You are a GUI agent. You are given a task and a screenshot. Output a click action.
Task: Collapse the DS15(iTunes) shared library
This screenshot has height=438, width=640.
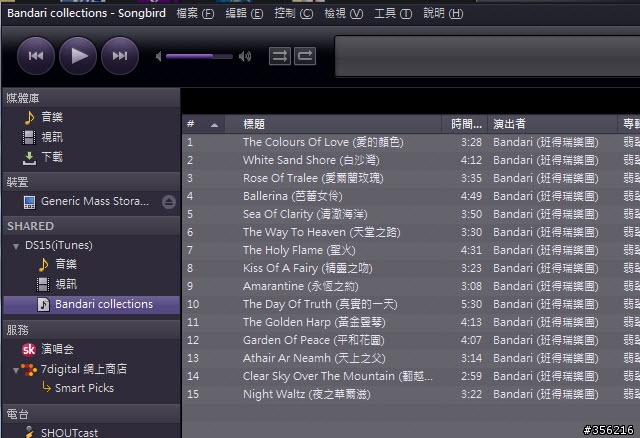16,246
